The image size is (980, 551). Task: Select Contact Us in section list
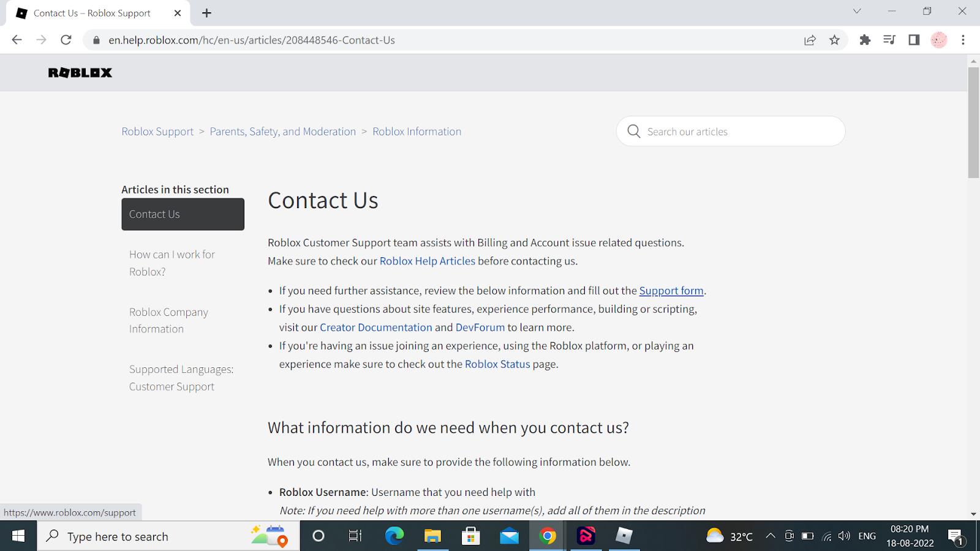tap(183, 214)
